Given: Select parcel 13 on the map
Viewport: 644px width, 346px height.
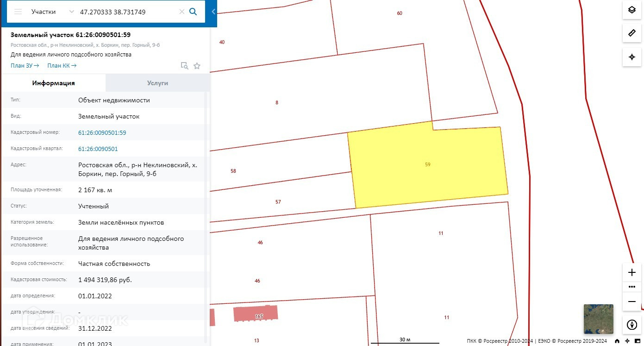Looking at the screenshot, I should (x=256, y=341).
